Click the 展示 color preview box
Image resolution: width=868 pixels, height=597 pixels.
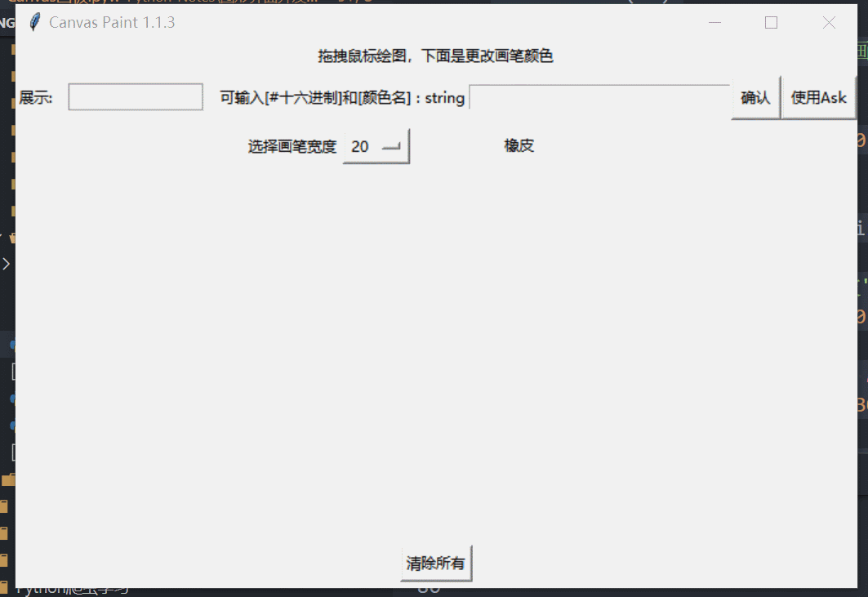click(136, 97)
